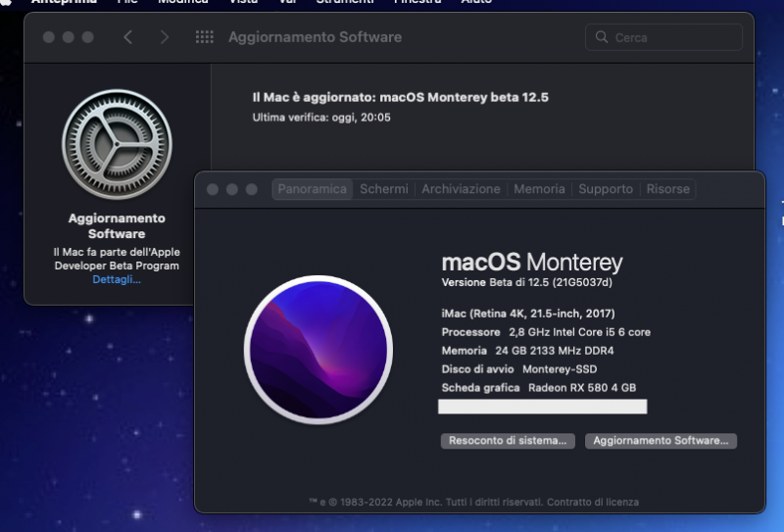Click the 'Aggiornamento Software' window title
Image resolution: width=784 pixels, height=532 pixels.
[315, 37]
